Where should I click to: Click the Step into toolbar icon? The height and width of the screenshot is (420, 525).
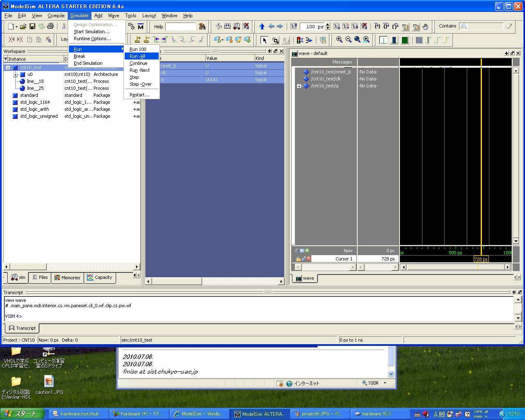point(377,27)
